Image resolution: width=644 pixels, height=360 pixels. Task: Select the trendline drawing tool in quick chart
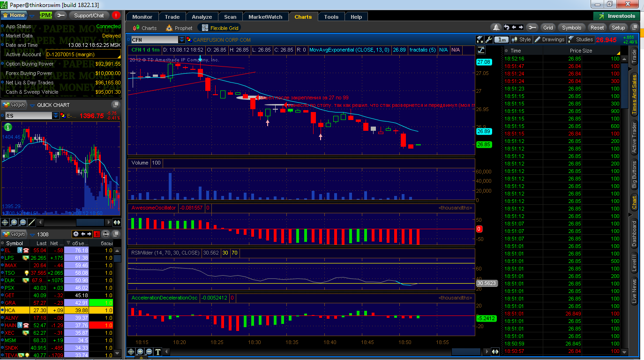pos(32,222)
